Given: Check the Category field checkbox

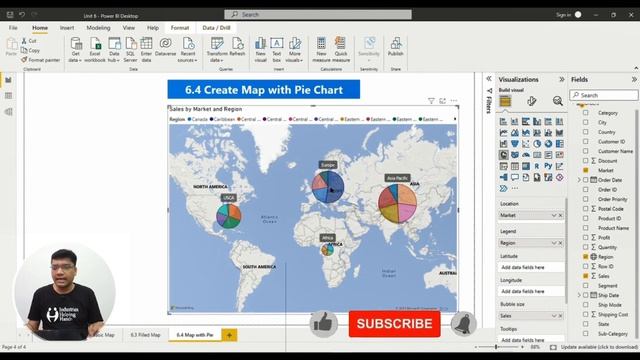Looking at the screenshot, I should (586, 113).
